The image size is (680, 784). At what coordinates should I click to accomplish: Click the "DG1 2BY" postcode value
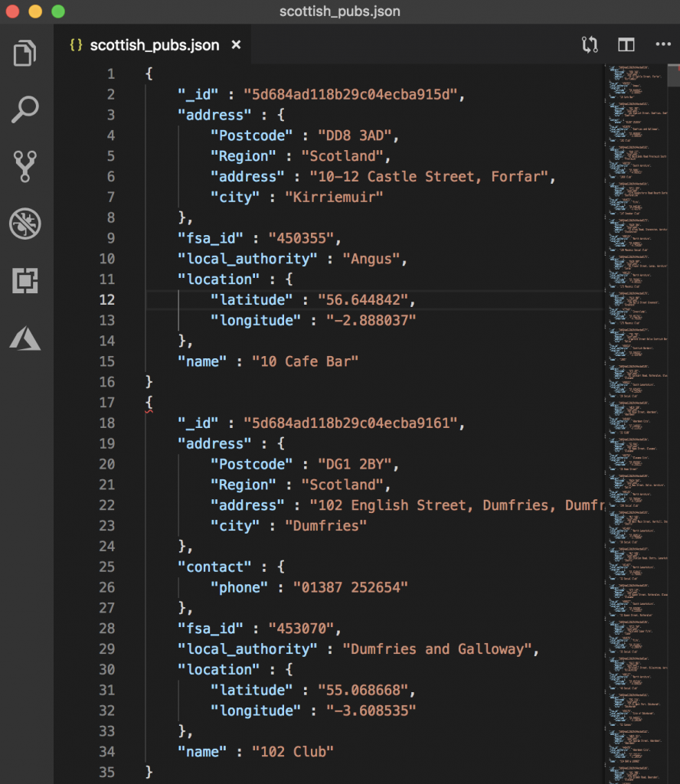tap(355, 464)
